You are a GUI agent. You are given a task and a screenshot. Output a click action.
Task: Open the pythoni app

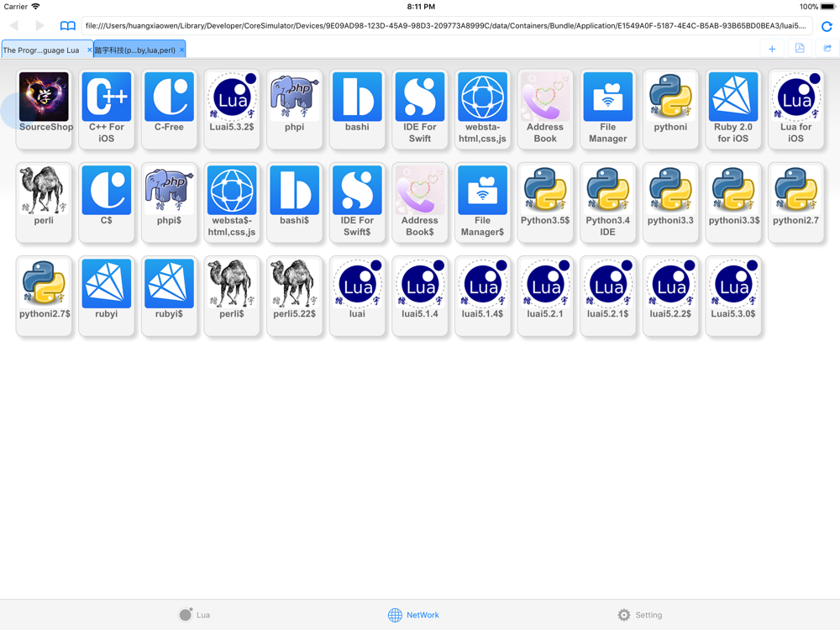pyautogui.click(x=670, y=108)
